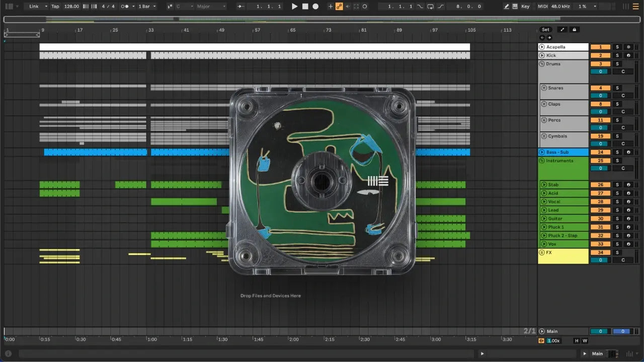
Task: Toggle Automation Mode icon beside Set
Action: click(562, 30)
